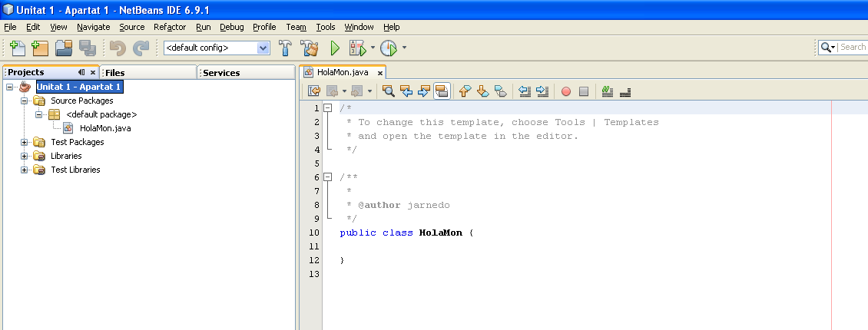
Task: Open the Help menu
Action: click(392, 27)
